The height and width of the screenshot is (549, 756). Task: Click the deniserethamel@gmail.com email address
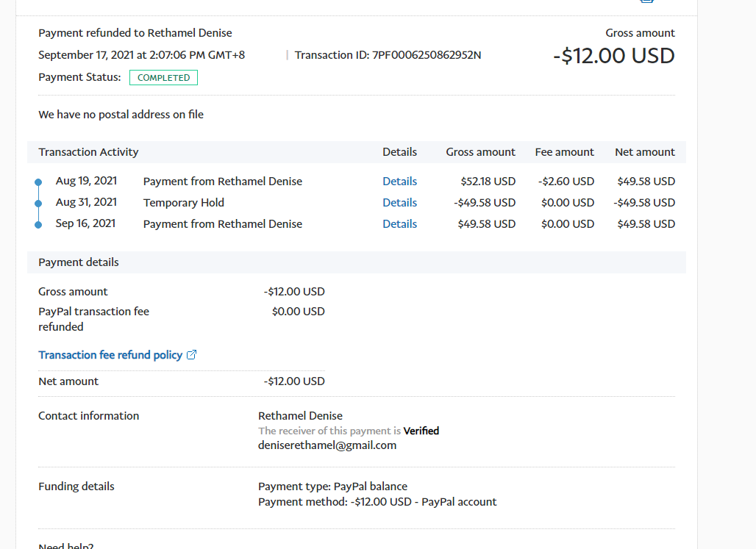click(327, 445)
